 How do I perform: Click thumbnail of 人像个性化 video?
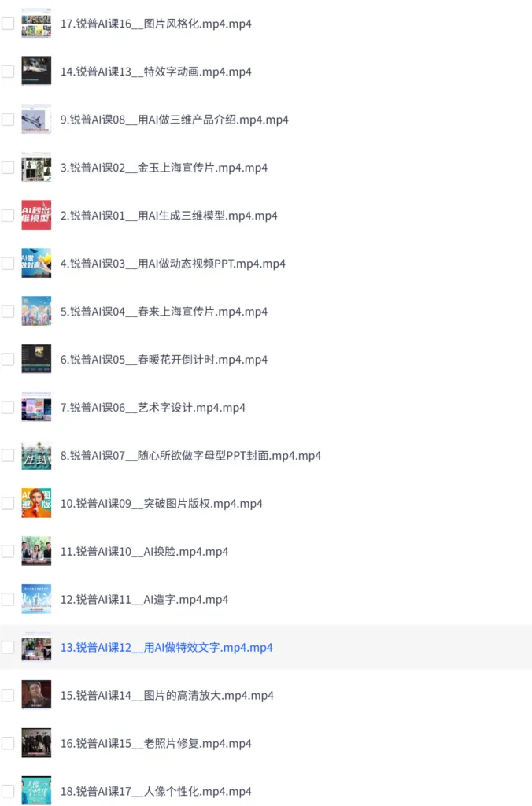36,791
